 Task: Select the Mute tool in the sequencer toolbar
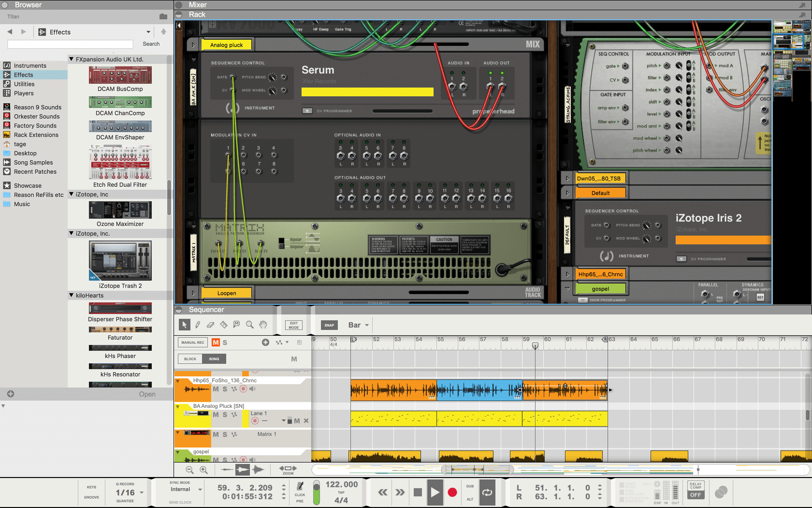[x=236, y=324]
